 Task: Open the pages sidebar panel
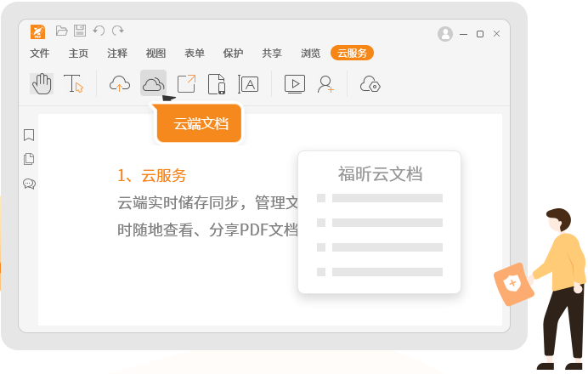coord(29,159)
